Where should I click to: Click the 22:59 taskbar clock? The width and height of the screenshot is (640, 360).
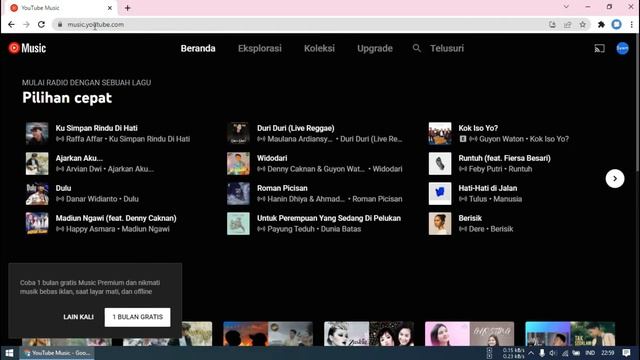coord(608,353)
